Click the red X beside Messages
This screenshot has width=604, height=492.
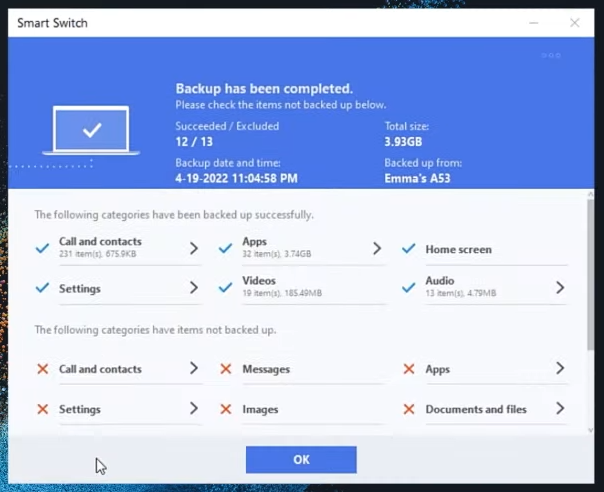(225, 369)
